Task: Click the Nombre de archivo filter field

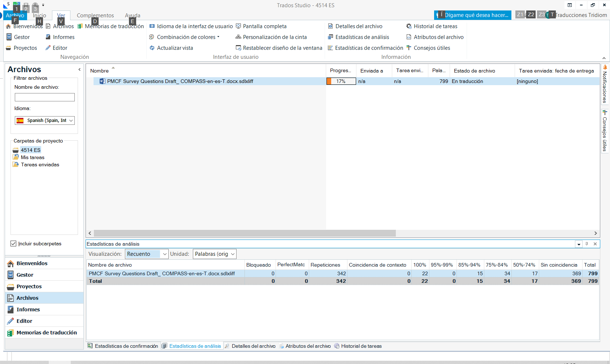Action: [44, 97]
